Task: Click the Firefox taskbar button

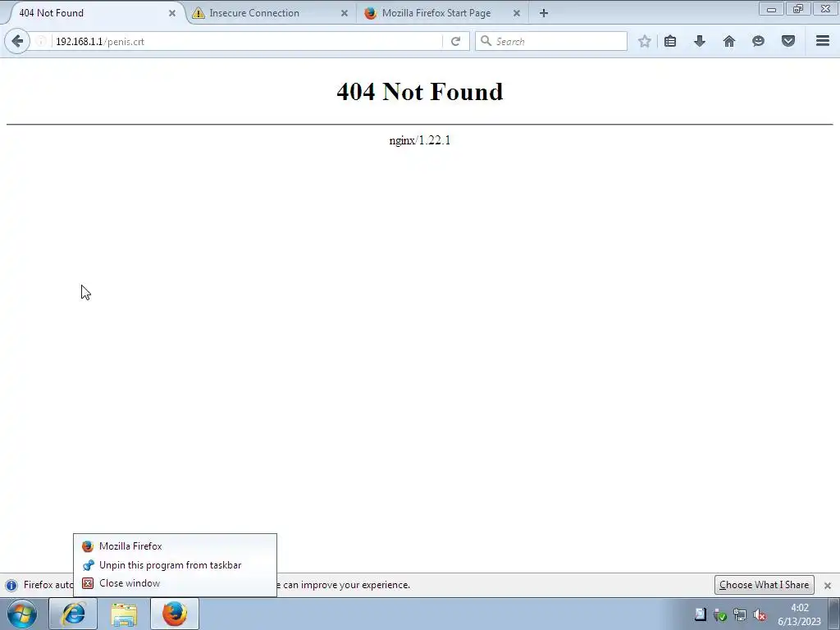Action: point(175,614)
